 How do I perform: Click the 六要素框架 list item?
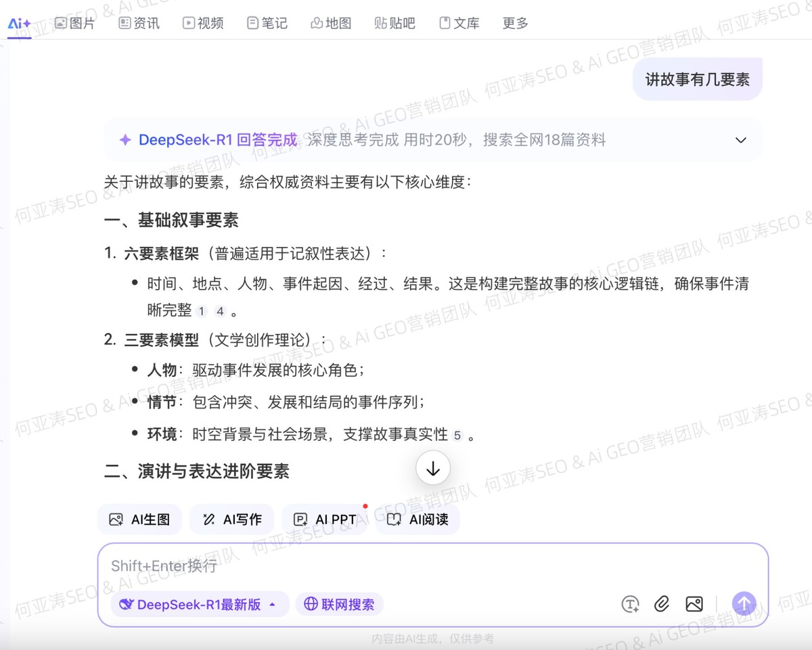(x=246, y=254)
